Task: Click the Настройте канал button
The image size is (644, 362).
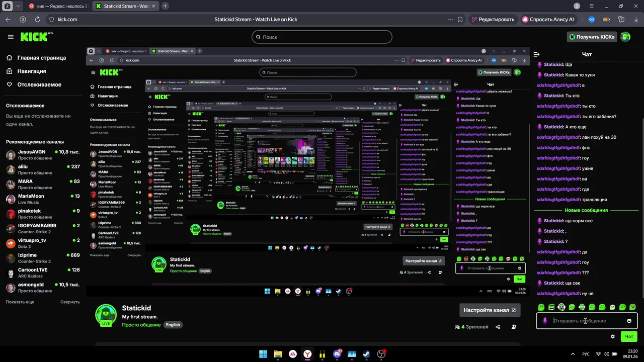Action: point(490,310)
